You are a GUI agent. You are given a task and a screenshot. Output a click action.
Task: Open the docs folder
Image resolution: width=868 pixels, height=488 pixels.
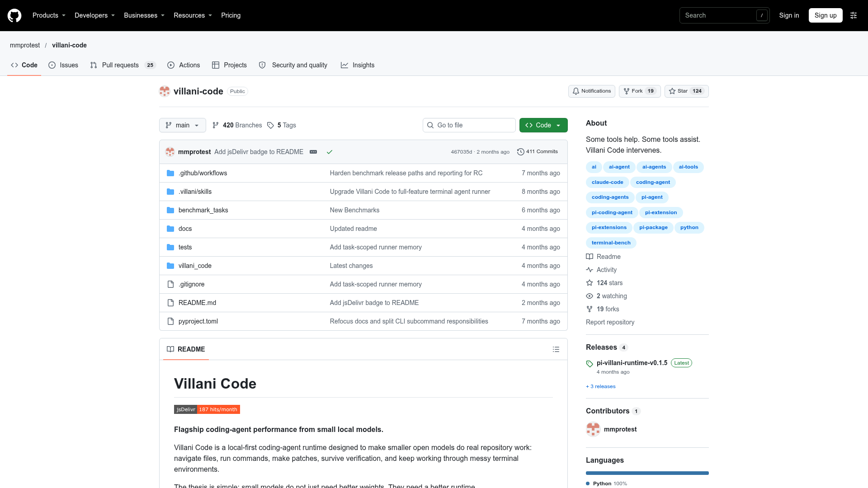(185, 229)
